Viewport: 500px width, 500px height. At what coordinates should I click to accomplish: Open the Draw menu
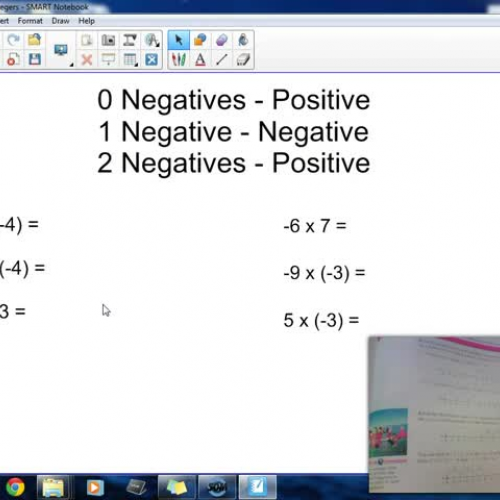click(x=60, y=21)
